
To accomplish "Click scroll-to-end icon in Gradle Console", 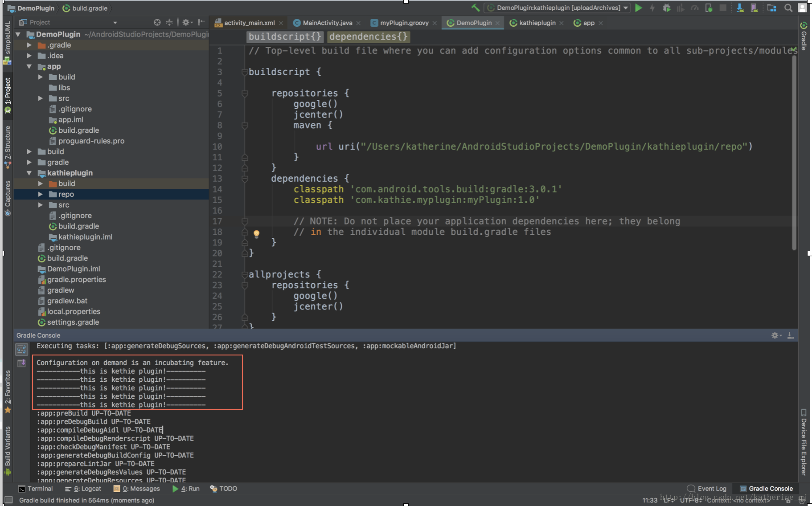I will point(21,363).
